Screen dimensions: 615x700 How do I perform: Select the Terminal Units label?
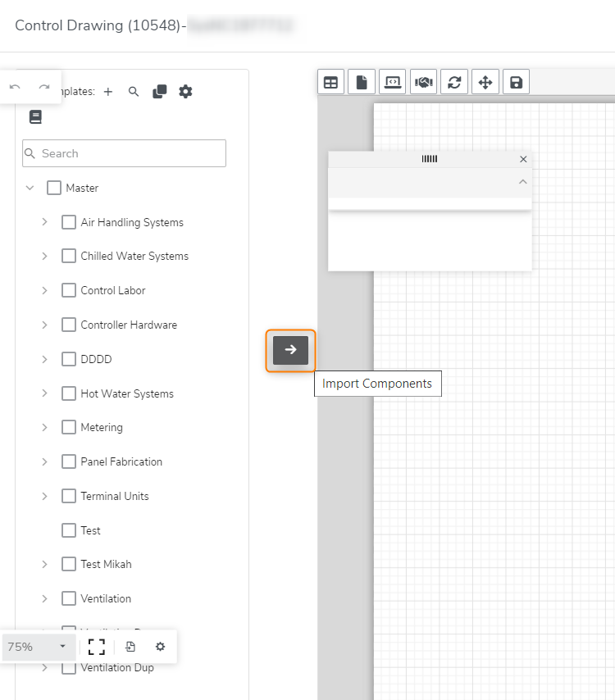(x=114, y=496)
